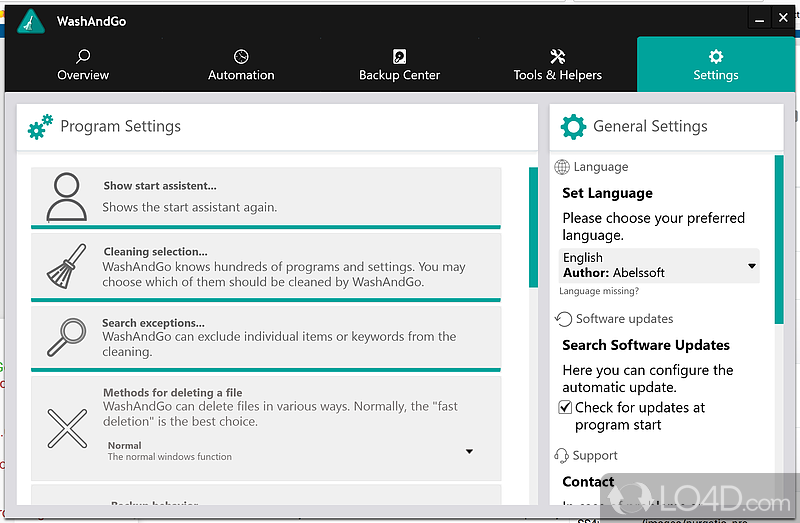Viewport: 800px width, 523px height.
Task: Click 'Shows the start assistant again.' text
Action: 189,207
